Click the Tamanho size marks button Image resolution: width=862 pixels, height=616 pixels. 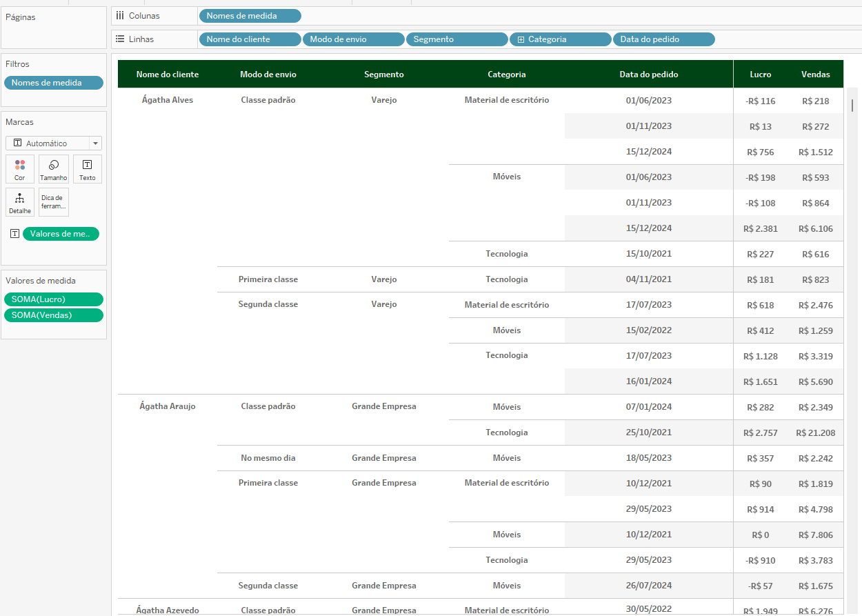pos(54,169)
